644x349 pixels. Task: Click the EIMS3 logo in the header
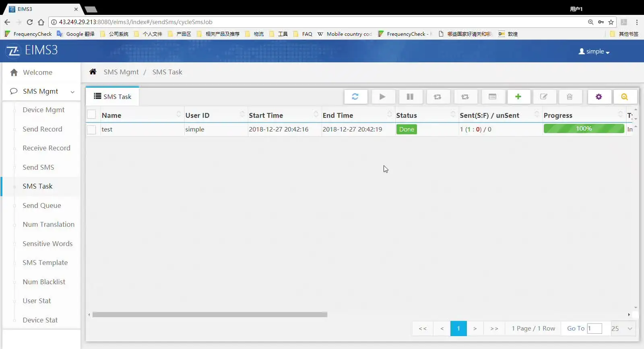pyautogui.click(x=32, y=50)
